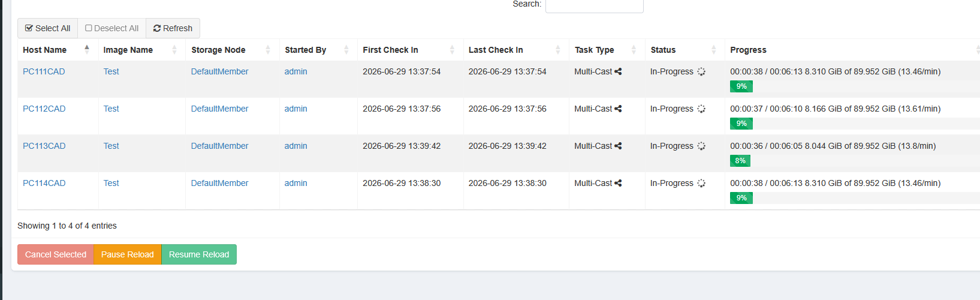This screenshot has width=980, height=300.
Task: Click the Search input field
Action: pos(594,5)
